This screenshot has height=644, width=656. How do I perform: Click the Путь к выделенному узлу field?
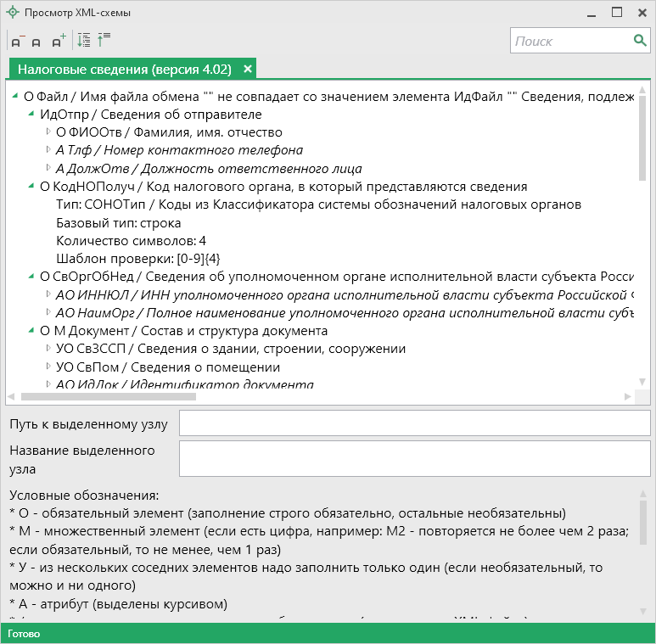pyautogui.click(x=413, y=425)
